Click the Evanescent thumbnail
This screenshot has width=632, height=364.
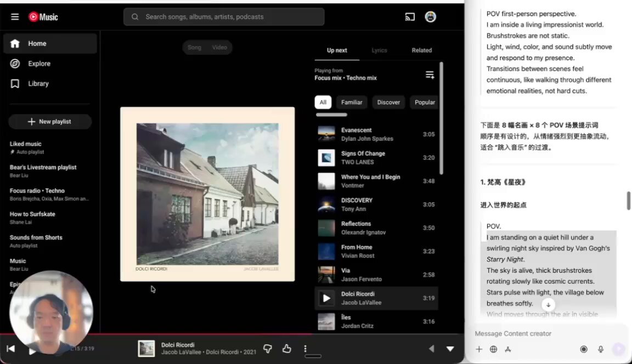coord(326,134)
